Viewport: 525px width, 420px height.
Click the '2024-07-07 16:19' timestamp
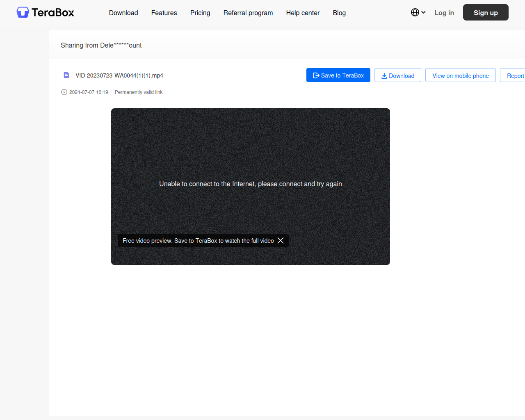(89, 92)
